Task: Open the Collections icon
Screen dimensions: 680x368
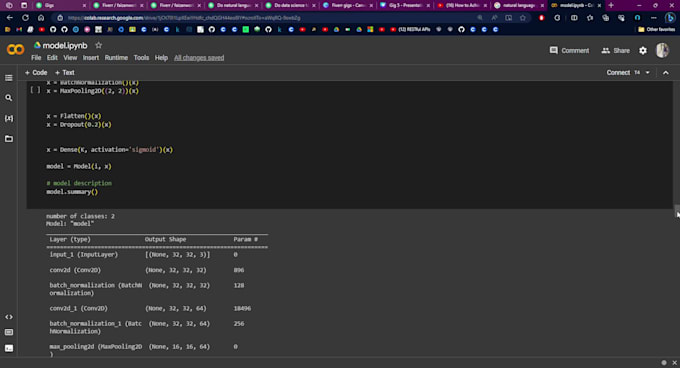Action: pos(606,18)
